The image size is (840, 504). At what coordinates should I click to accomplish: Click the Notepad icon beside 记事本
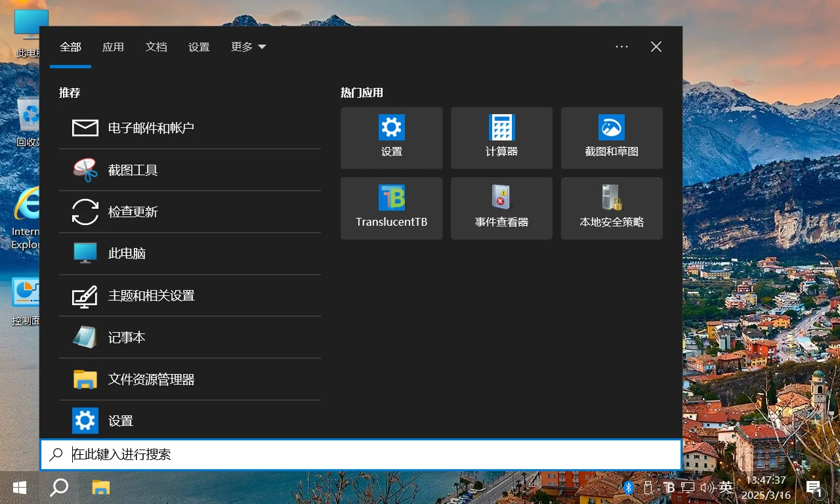click(85, 337)
